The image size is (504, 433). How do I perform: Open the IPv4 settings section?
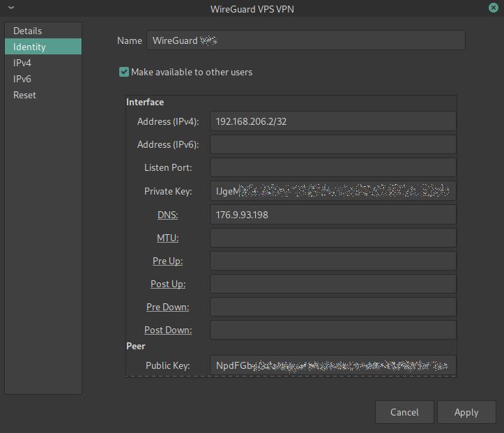coord(43,63)
